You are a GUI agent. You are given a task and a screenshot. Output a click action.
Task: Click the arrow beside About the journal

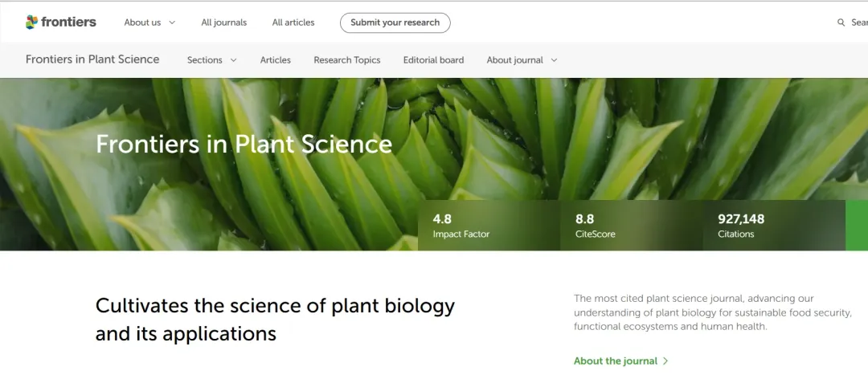pyautogui.click(x=665, y=361)
